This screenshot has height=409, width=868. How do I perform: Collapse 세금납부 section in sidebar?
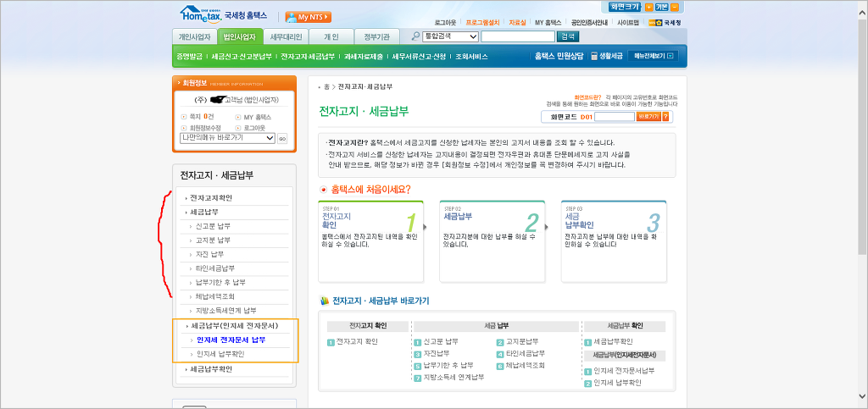(x=203, y=213)
